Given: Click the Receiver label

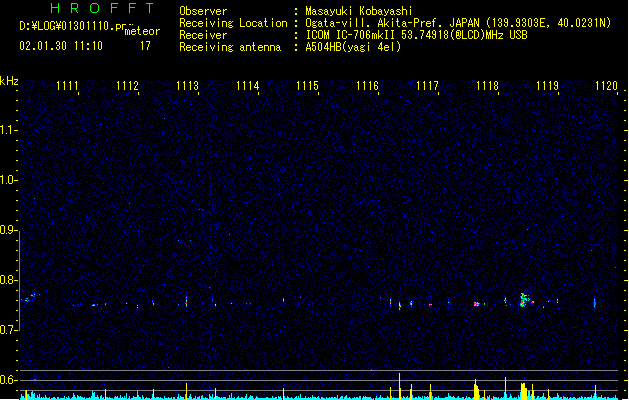Looking at the screenshot, I should pos(203,35).
